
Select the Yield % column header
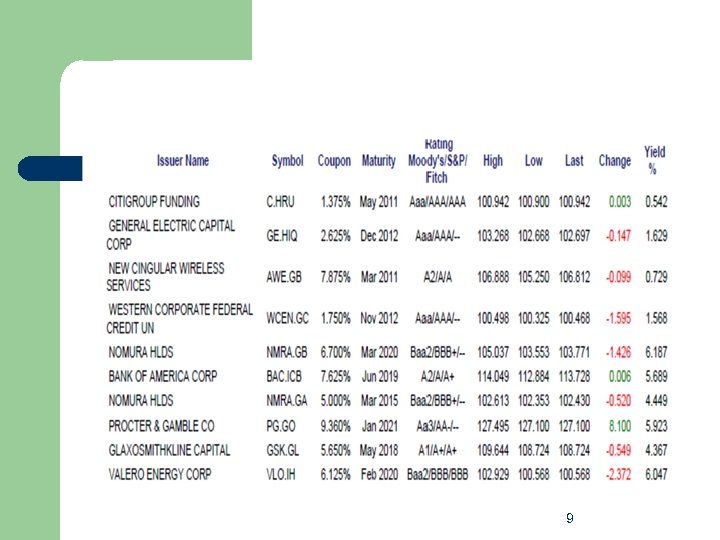pyautogui.click(x=655, y=160)
